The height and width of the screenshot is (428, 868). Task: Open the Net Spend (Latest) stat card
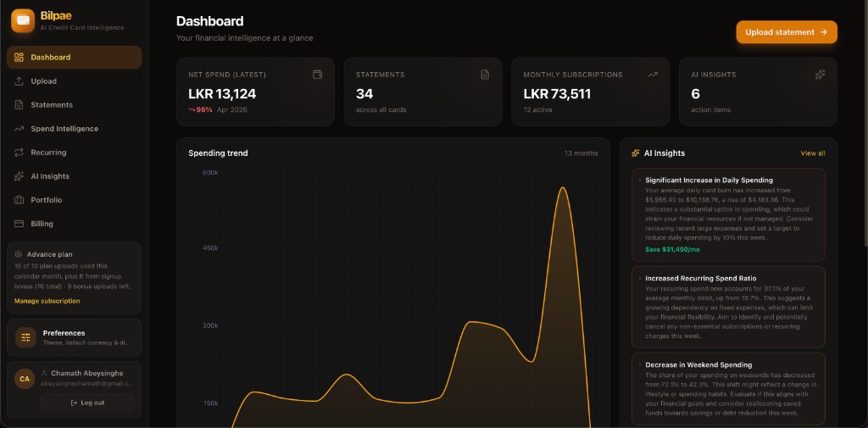click(255, 92)
